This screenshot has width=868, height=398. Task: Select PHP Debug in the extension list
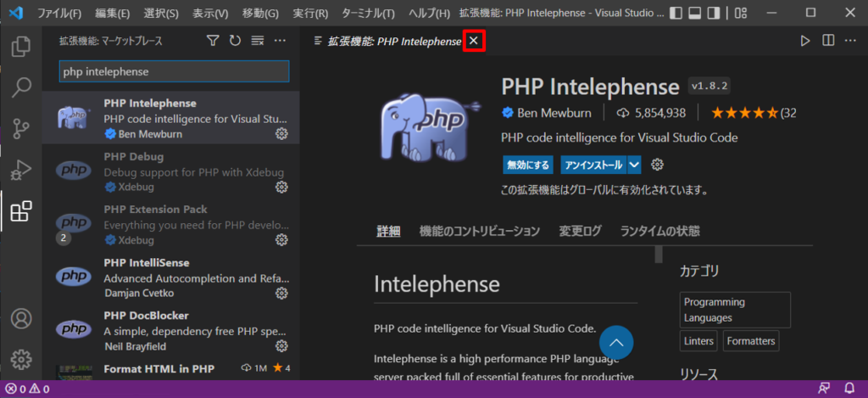click(171, 171)
